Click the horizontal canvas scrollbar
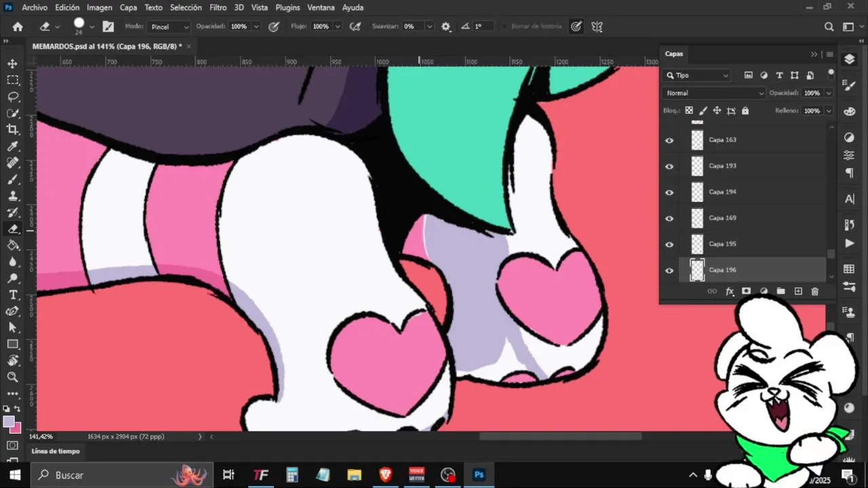 (x=560, y=436)
